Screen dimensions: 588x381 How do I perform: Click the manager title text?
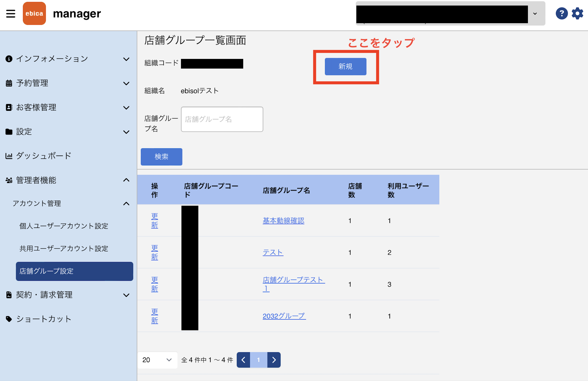(x=77, y=14)
